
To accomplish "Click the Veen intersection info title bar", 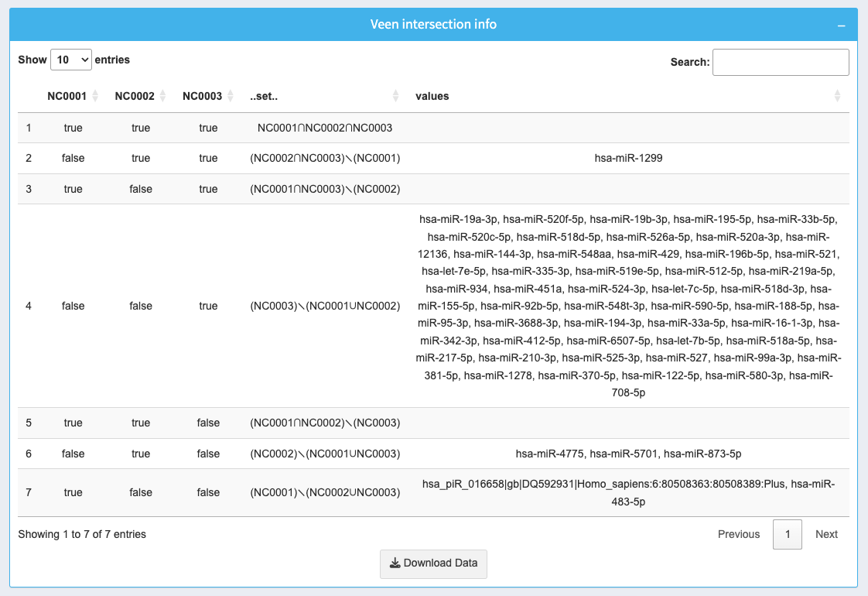I will (x=433, y=25).
